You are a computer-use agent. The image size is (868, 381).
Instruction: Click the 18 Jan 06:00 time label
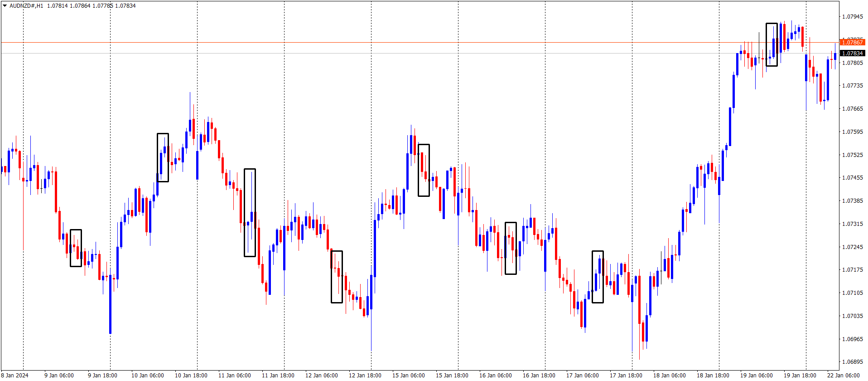click(670, 376)
